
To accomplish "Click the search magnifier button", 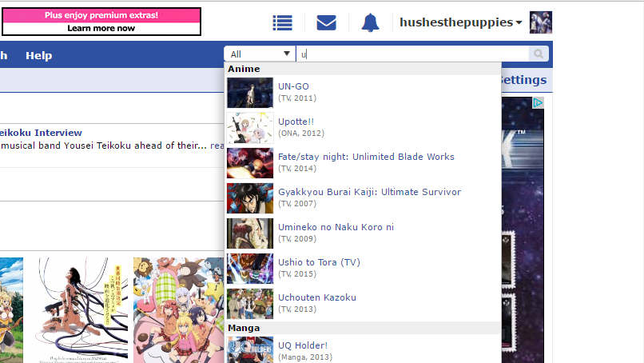I will point(538,54).
